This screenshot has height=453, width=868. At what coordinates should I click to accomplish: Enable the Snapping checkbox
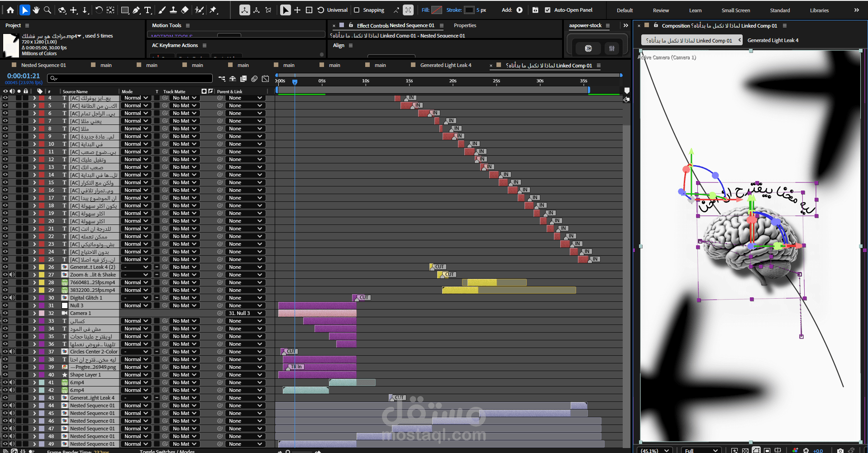(x=357, y=10)
